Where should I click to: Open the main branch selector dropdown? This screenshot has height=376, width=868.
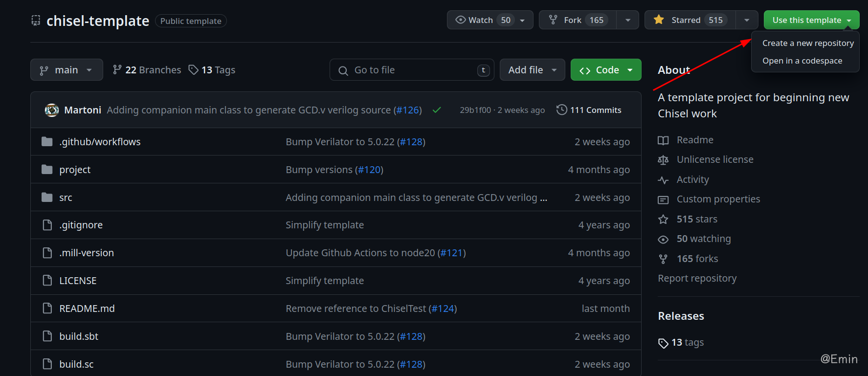[x=67, y=70]
